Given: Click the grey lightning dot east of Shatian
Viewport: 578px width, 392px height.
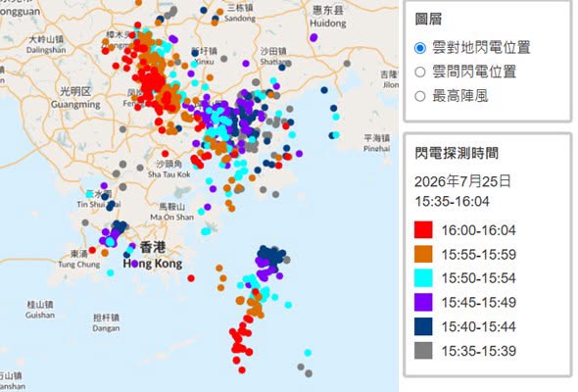Looking at the screenshot, I should click(x=347, y=64).
